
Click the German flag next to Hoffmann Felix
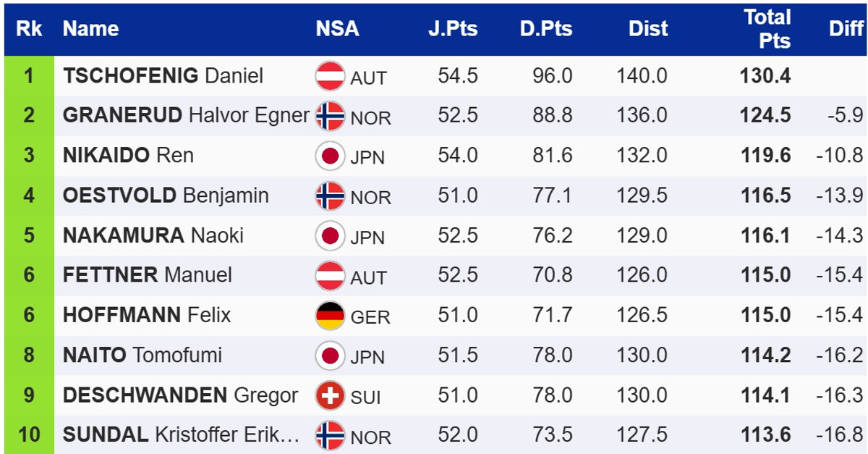point(330,316)
